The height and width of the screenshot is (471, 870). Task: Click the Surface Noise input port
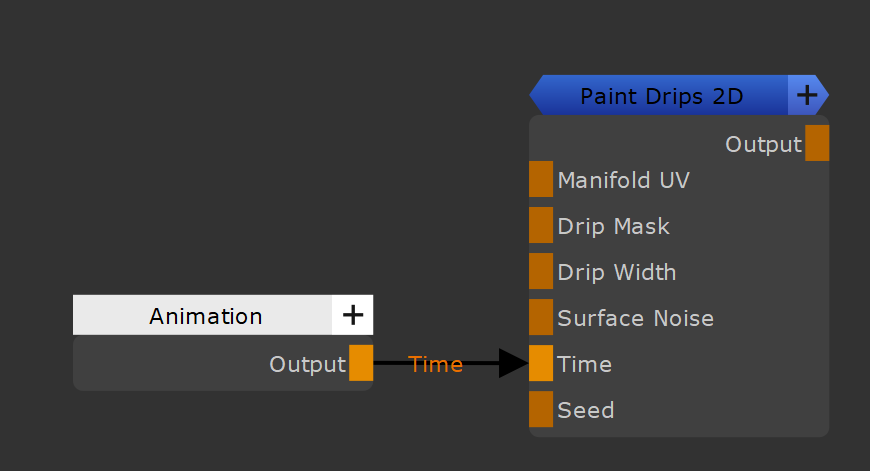tap(541, 318)
